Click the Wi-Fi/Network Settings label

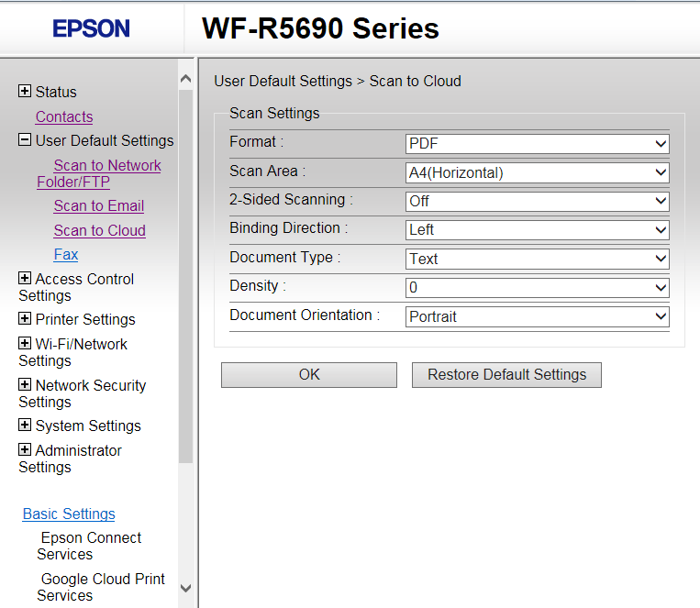click(x=73, y=352)
